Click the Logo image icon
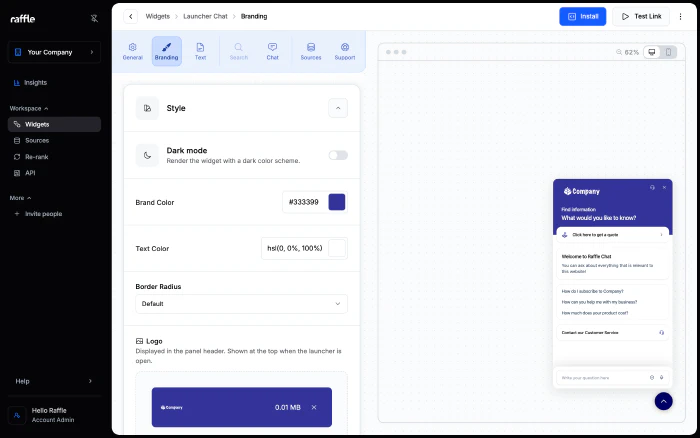The image size is (700, 438). point(139,341)
